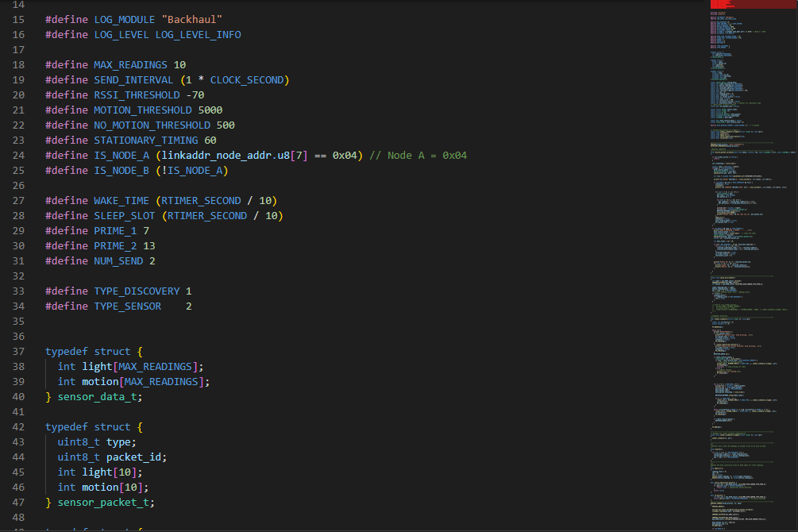Screen dimensions: 798x532
Task: Select the PRIME_2 value 13
Action: click(149, 245)
